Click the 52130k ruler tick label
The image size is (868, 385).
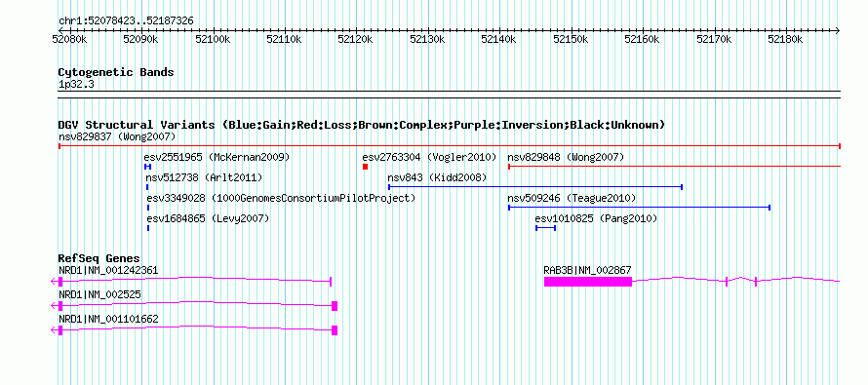[427, 39]
